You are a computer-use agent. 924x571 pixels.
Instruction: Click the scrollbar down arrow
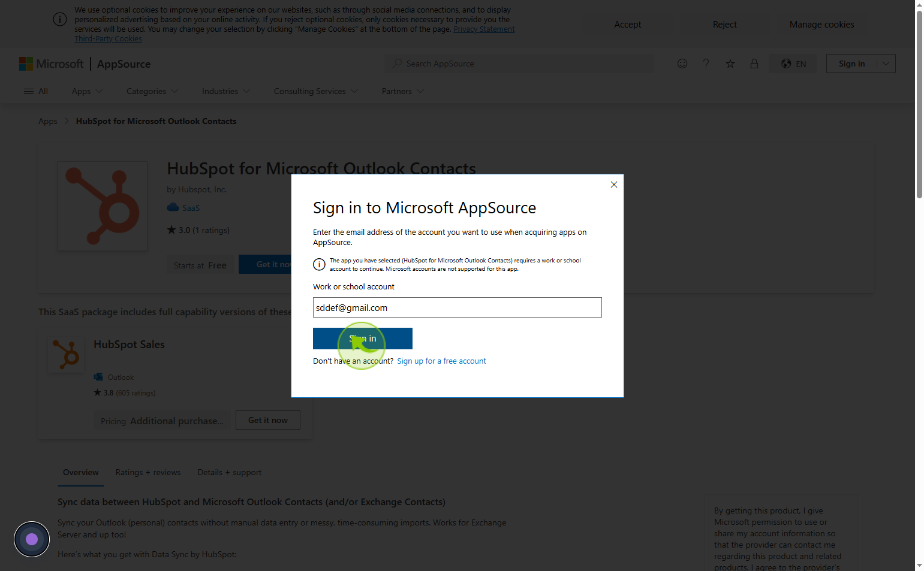(x=919, y=566)
